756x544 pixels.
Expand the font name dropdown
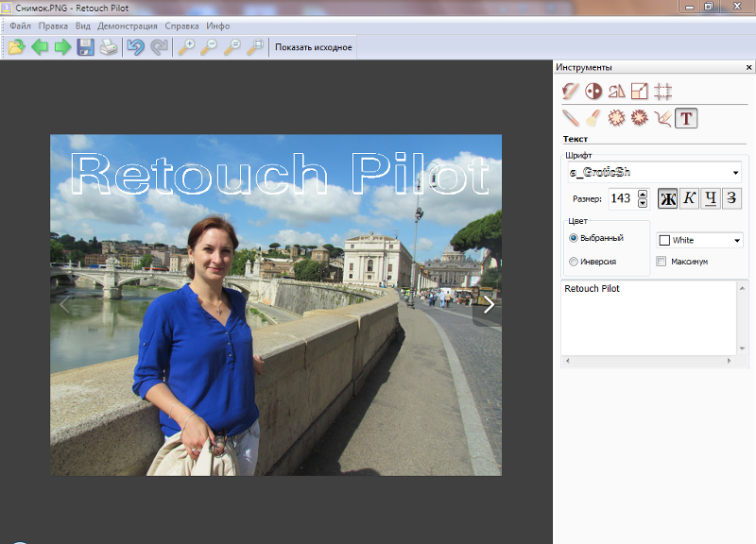click(735, 173)
